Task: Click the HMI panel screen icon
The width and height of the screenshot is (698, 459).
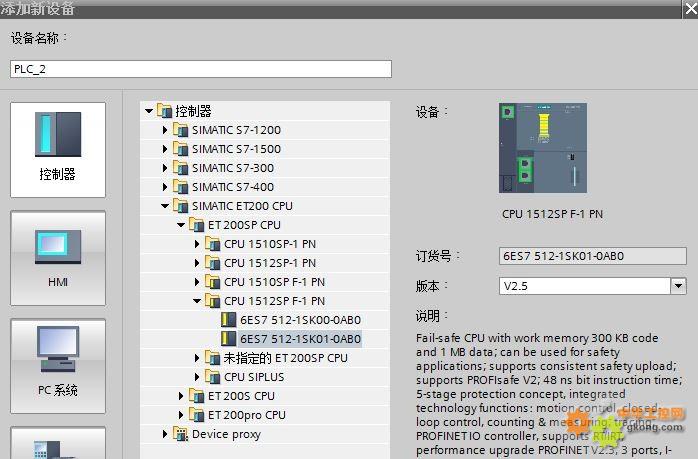Action: 58,247
